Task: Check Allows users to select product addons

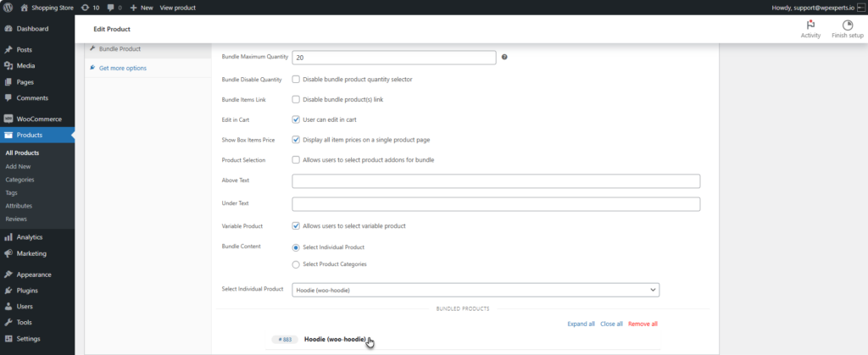Action: coord(296,160)
